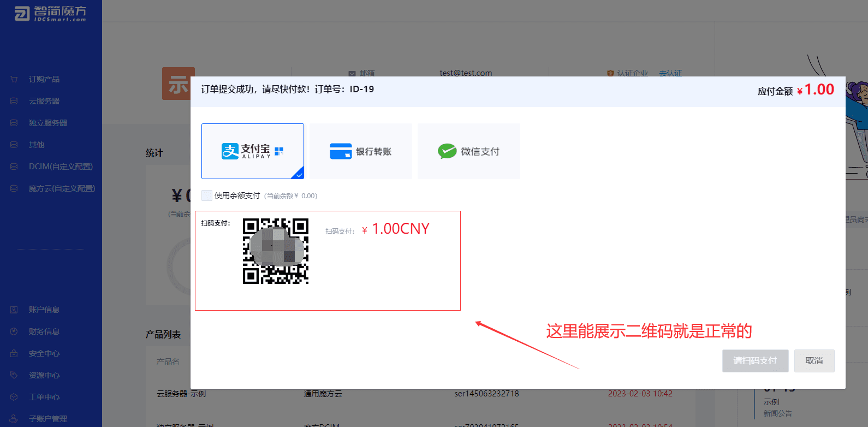The image size is (868, 427).
Task: Click the 产品列表 section heading
Action: coord(163,334)
